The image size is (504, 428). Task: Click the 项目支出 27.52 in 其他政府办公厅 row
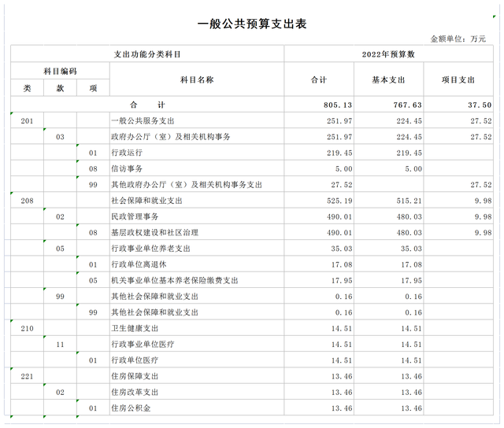[x=481, y=185]
